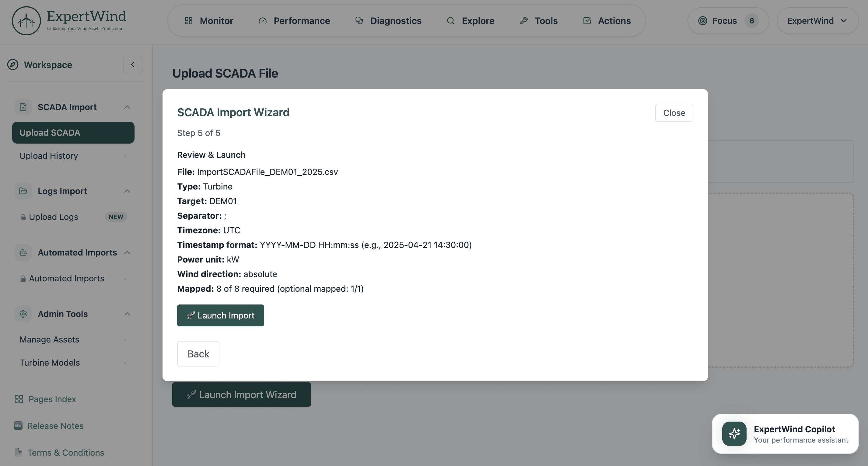Collapse the SCADA Import section
868x466 pixels.
tap(127, 107)
